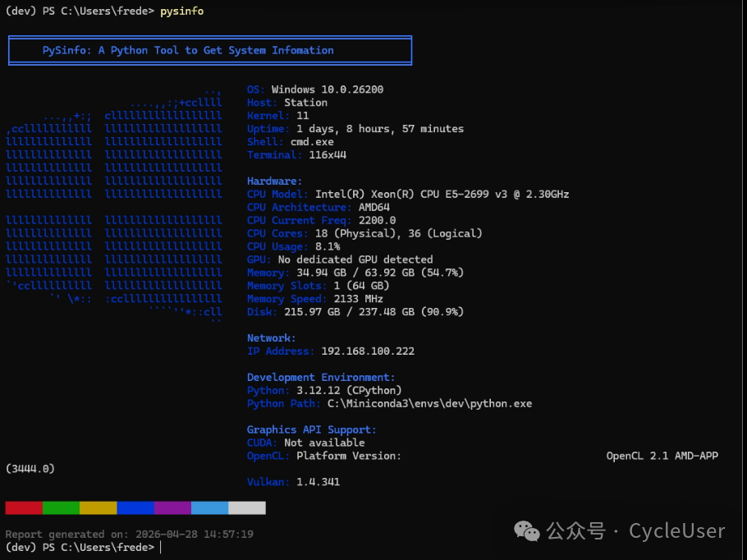Click the CPU Current Freq value '2200.0'
Image resolution: width=747 pixels, height=560 pixels.
click(377, 221)
